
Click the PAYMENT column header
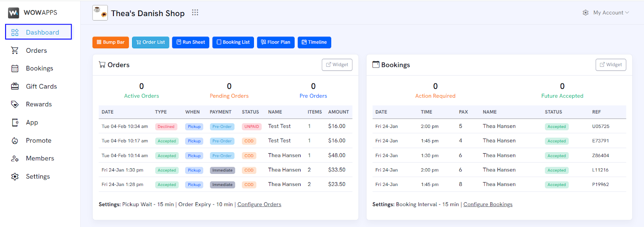(221, 112)
